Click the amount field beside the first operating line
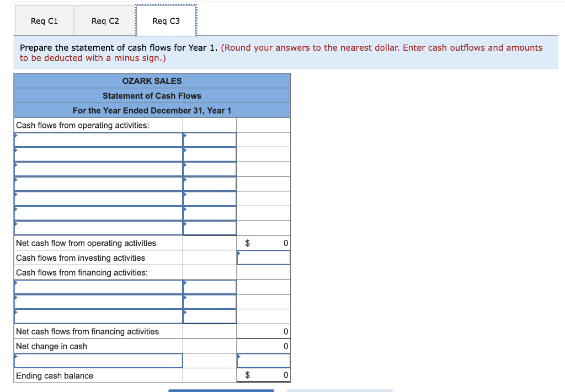 point(209,139)
